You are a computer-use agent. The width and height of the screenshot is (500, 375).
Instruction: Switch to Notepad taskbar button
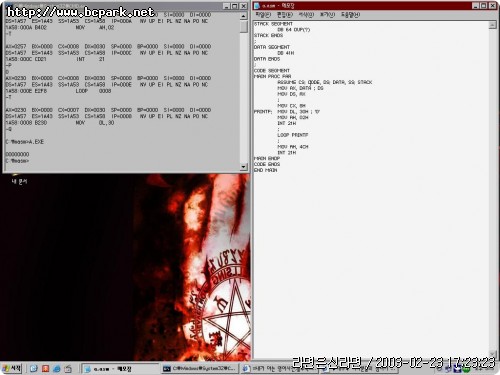[120, 368]
